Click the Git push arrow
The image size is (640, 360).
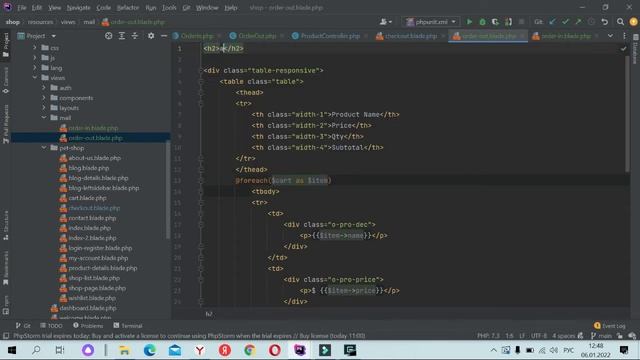[x=578, y=22]
